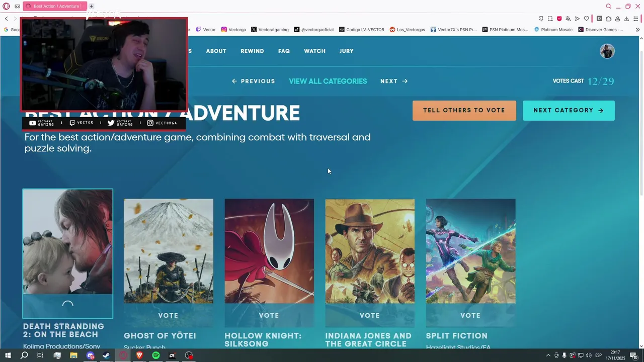Switch to the Best Action / Adventure tab

[54, 6]
